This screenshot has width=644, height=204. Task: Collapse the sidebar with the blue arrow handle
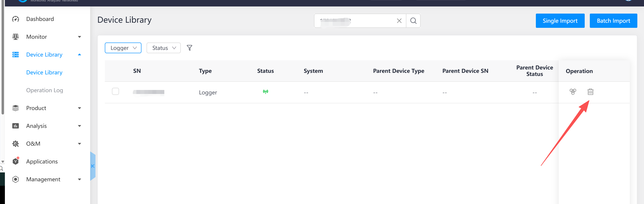point(93,166)
